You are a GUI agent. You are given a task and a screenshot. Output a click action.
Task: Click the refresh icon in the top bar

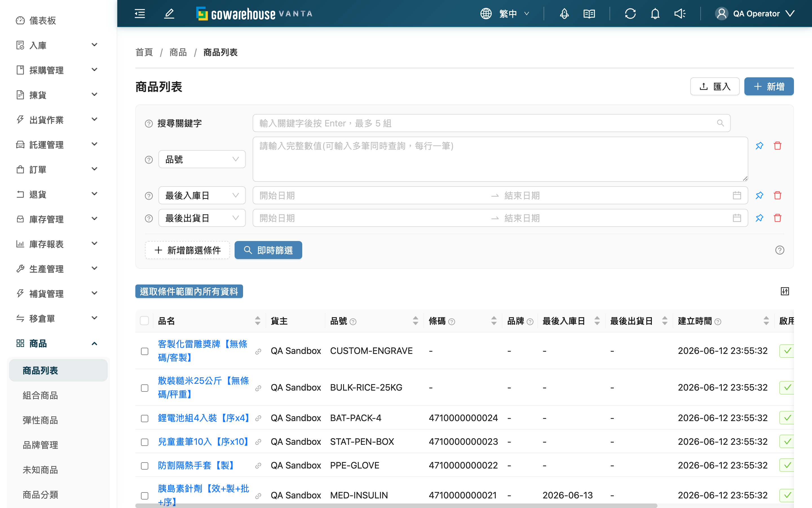tap(630, 14)
